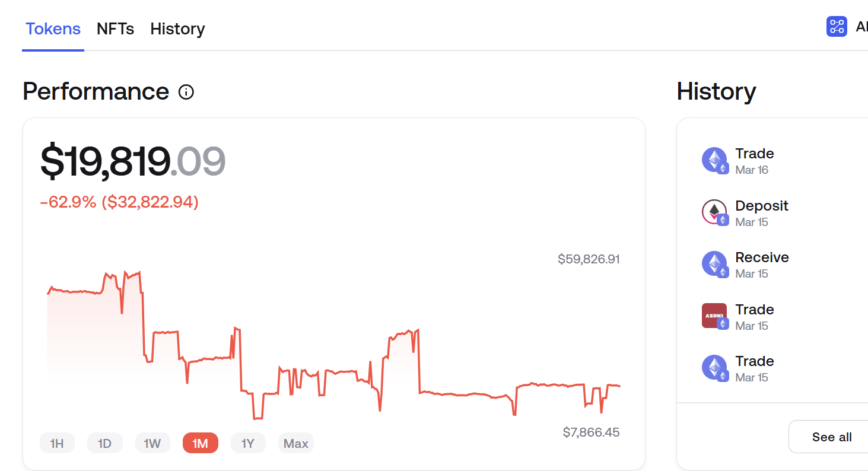Click the Deposit transaction icon

pyautogui.click(x=714, y=212)
